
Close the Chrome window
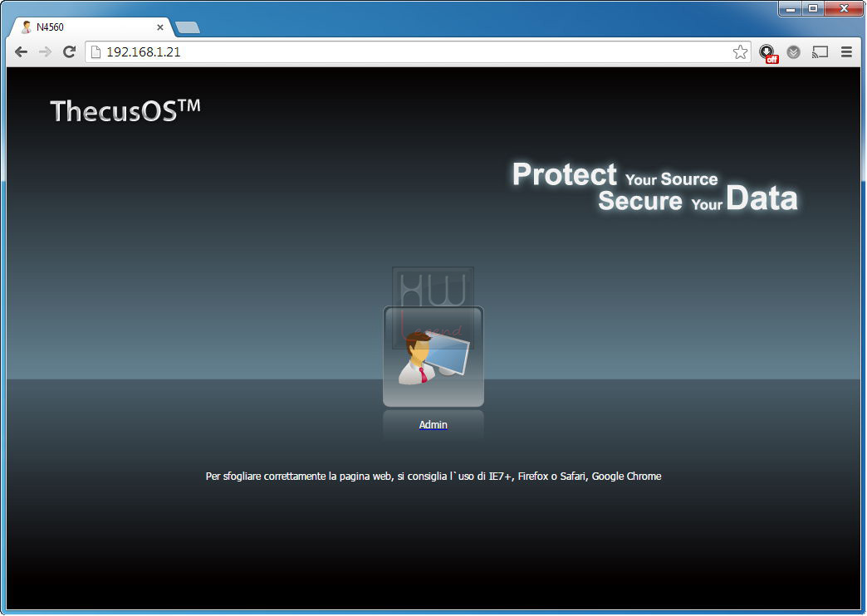844,9
